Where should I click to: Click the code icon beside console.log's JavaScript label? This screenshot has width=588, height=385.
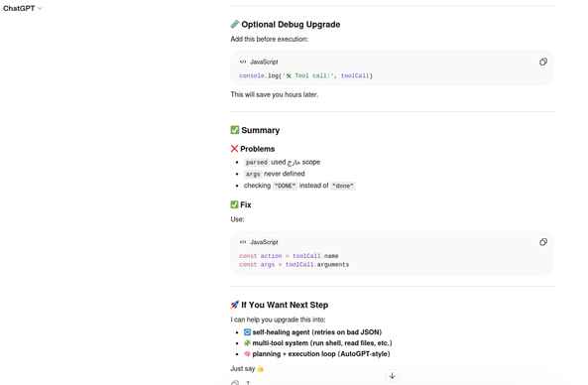(x=243, y=62)
